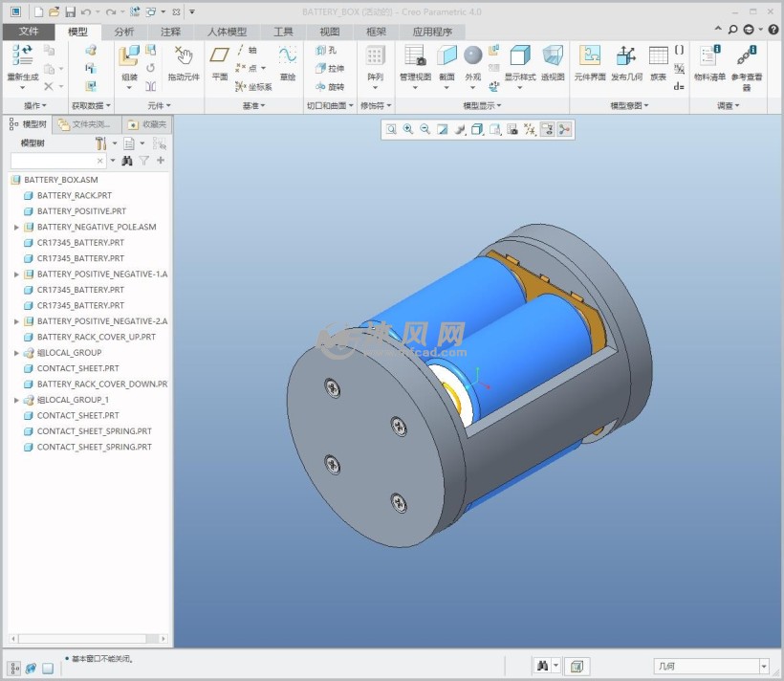The image size is (784, 681).
Task: Open Manage Views (管理视图)
Action: 415,55
